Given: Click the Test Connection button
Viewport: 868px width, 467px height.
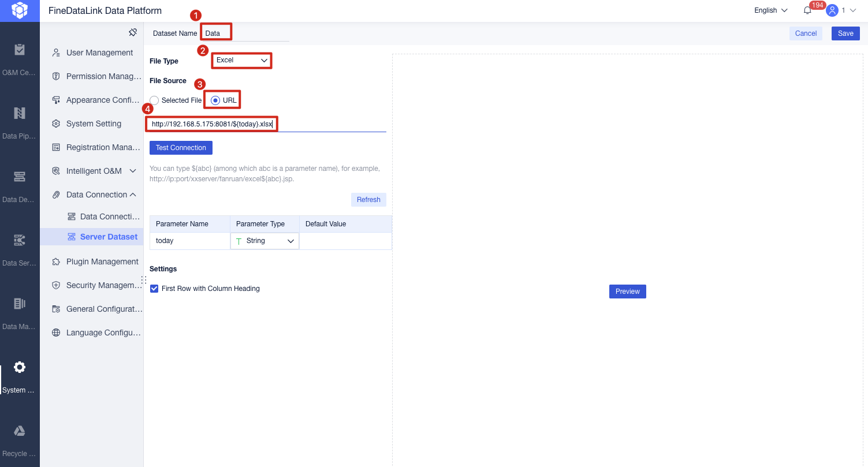Looking at the screenshot, I should 181,148.
